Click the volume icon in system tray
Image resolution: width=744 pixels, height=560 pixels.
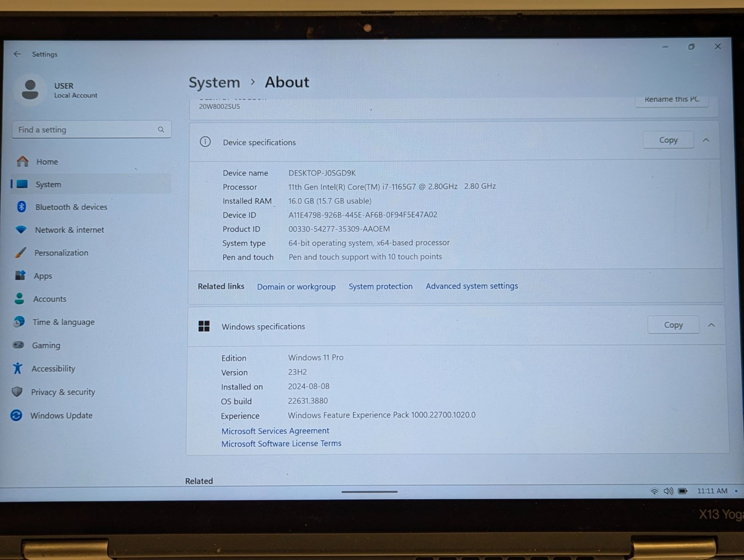[x=668, y=491]
